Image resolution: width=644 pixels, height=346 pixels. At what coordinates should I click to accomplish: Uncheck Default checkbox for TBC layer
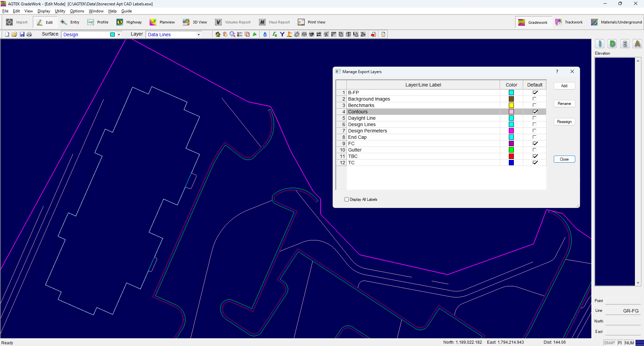tap(535, 156)
